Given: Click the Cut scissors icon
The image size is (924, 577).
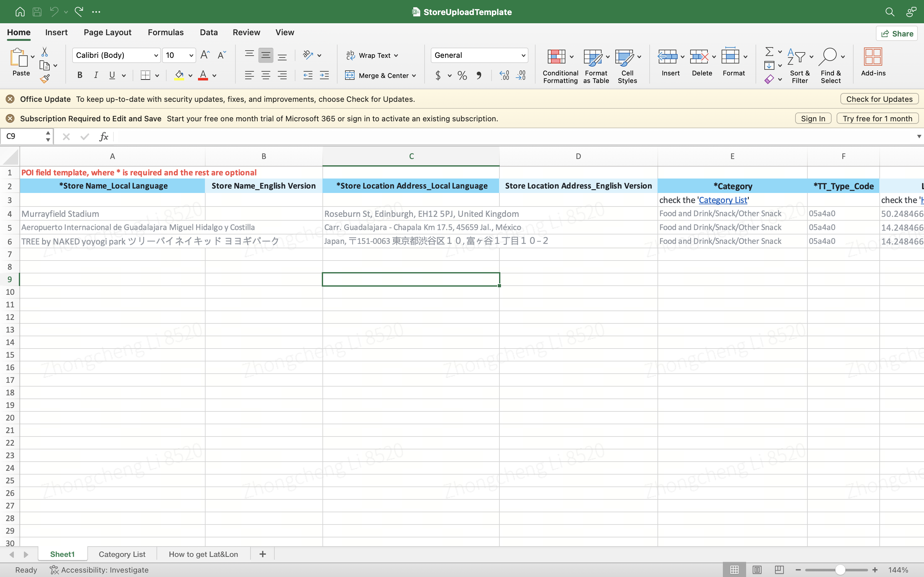Looking at the screenshot, I should tap(45, 52).
